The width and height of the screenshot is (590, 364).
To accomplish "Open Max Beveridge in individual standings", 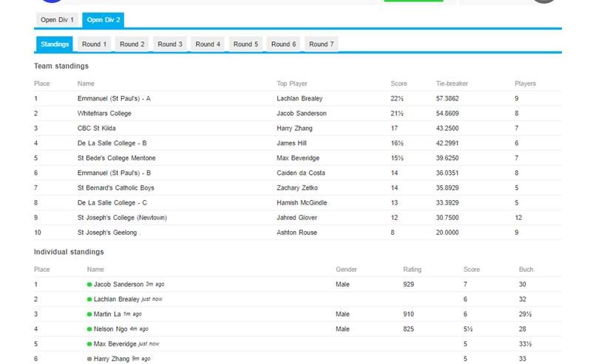I will click(x=115, y=344).
